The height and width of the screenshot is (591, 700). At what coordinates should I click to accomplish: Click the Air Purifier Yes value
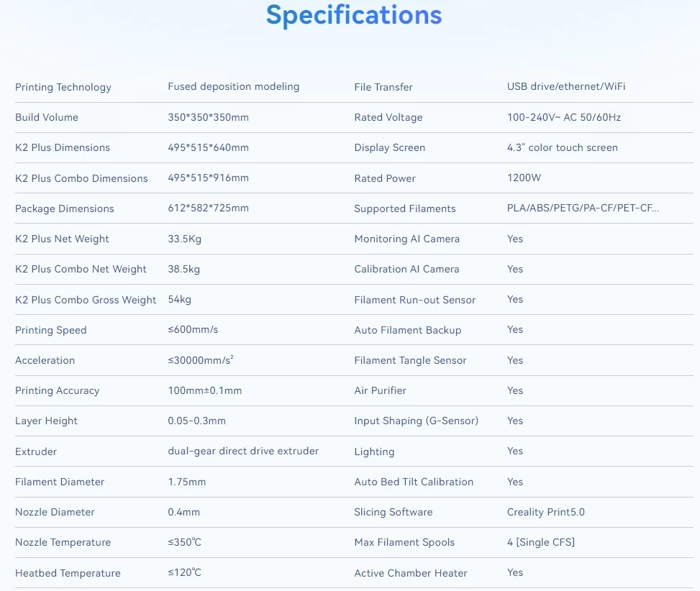[514, 390]
